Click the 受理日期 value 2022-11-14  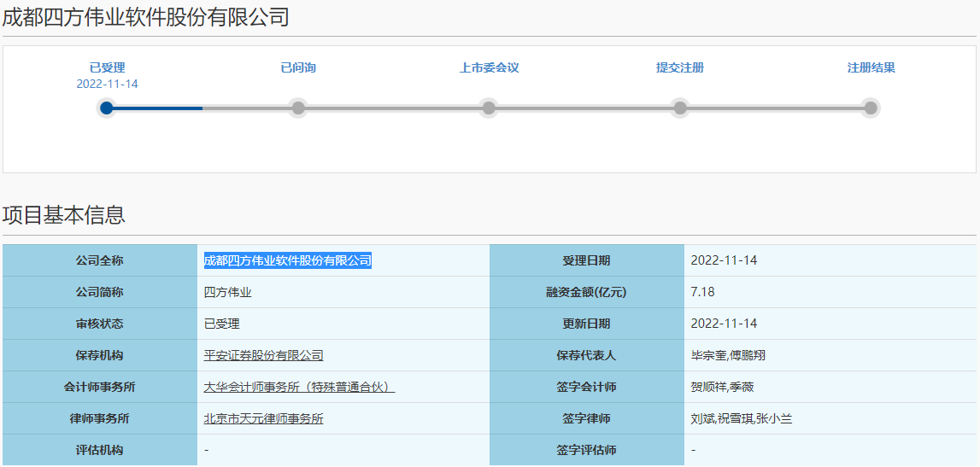[x=724, y=260]
